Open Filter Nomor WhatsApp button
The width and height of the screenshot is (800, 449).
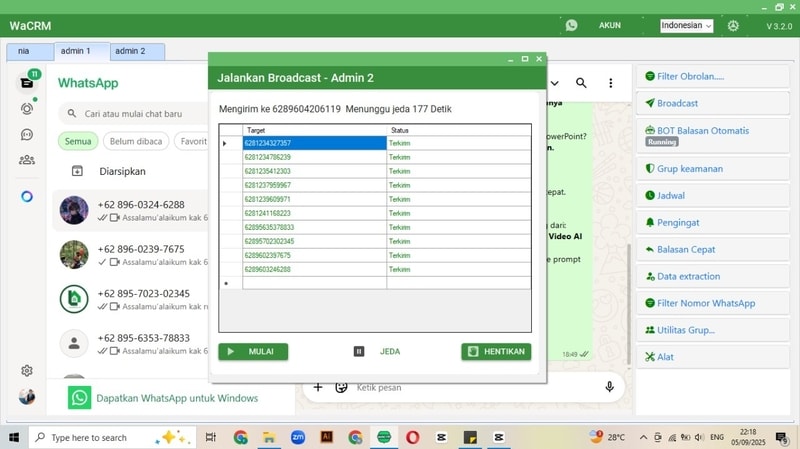[x=713, y=303]
